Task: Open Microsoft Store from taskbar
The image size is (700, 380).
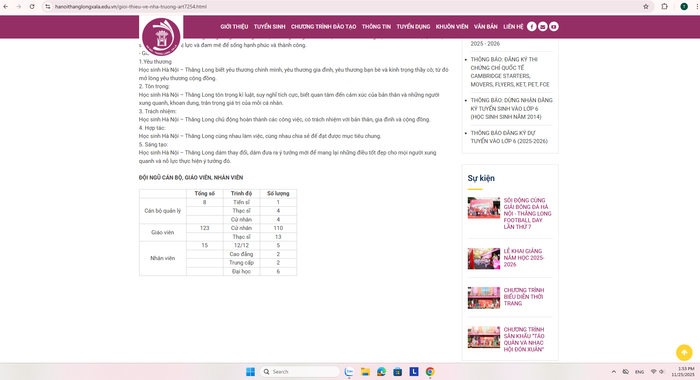Action: 397,372
